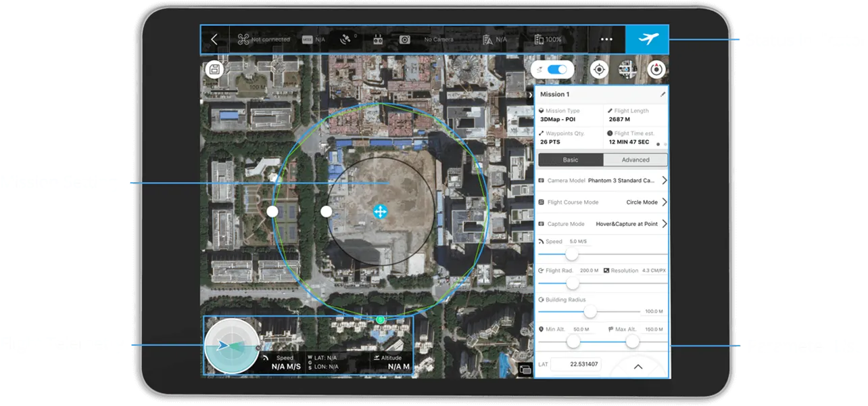
Task: Click the GPS satellite signal icon
Action: coord(346,39)
